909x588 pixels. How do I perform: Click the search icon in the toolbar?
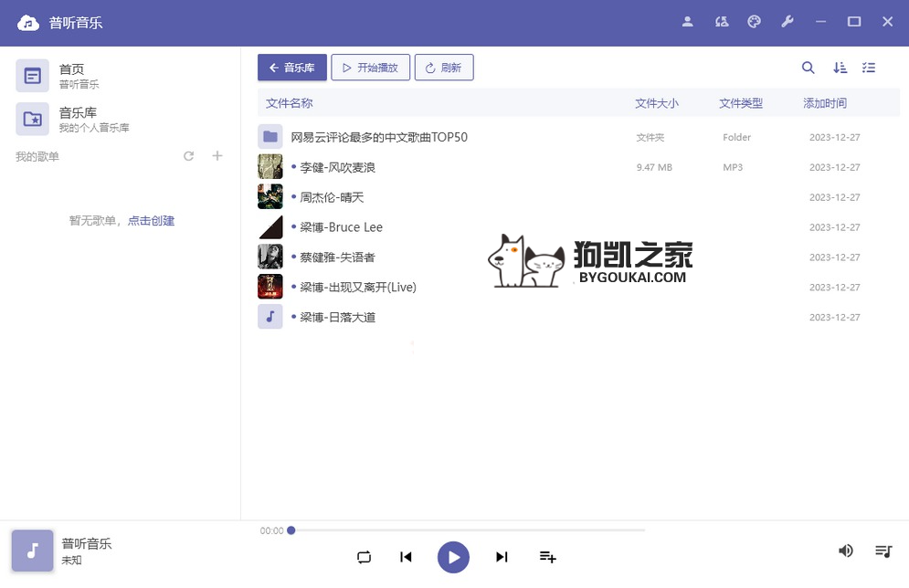click(808, 68)
